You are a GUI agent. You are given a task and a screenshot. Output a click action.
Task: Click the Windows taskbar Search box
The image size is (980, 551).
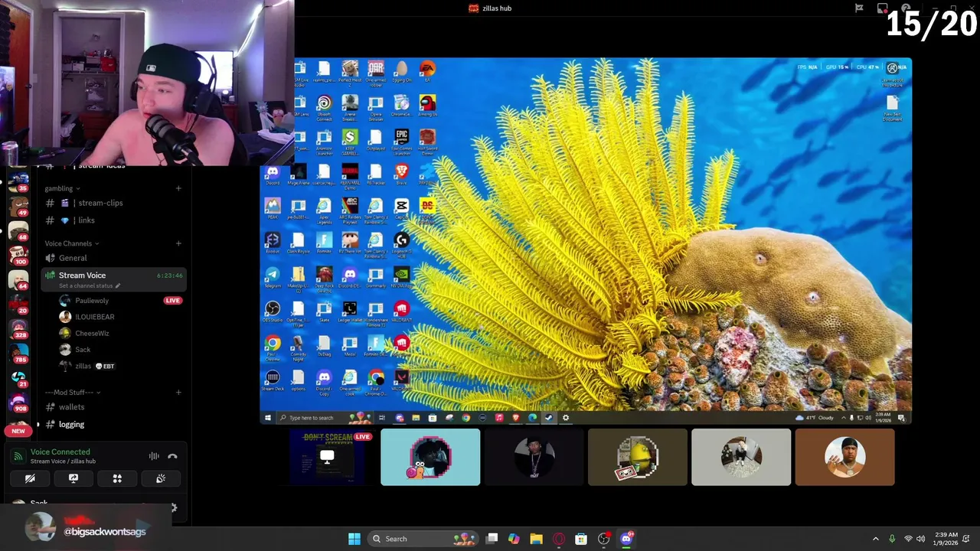point(422,539)
